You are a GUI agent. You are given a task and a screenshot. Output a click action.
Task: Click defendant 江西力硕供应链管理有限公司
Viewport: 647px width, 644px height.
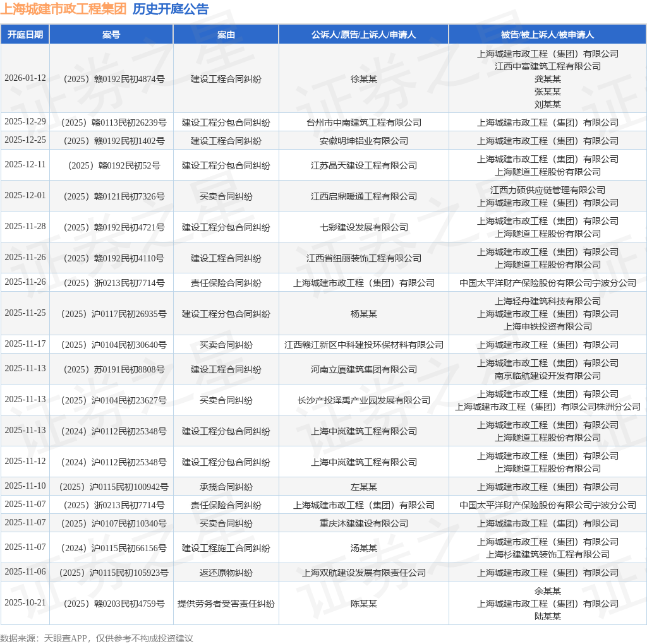click(548, 190)
